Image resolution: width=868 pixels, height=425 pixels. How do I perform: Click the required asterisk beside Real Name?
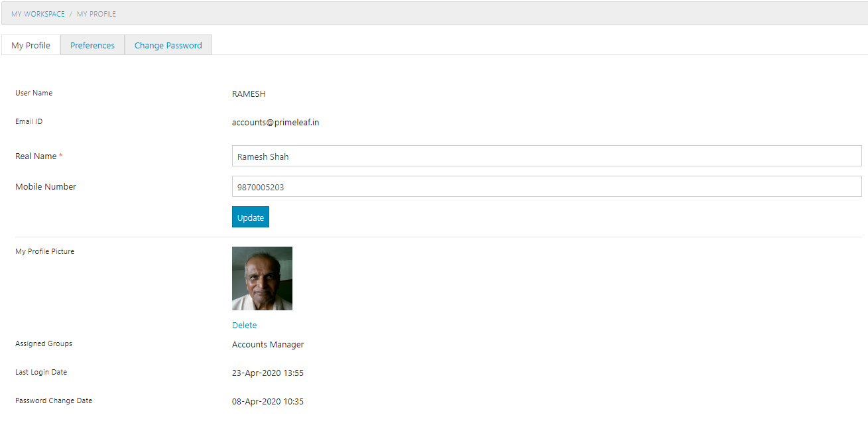[60, 155]
